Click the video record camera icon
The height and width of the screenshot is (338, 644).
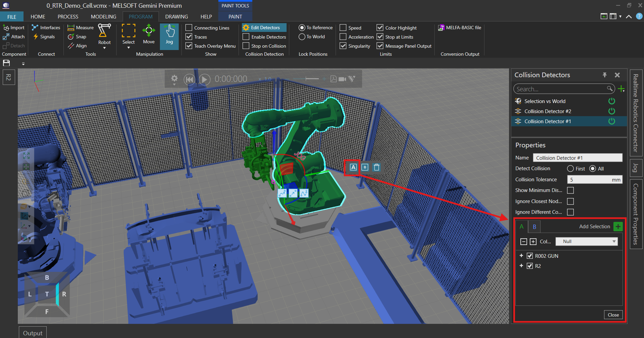click(x=342, y=79)
